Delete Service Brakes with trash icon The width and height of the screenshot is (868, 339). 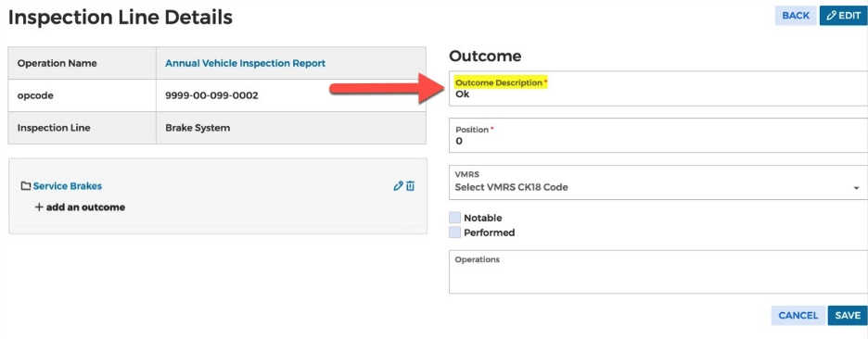tap(410, 186)
